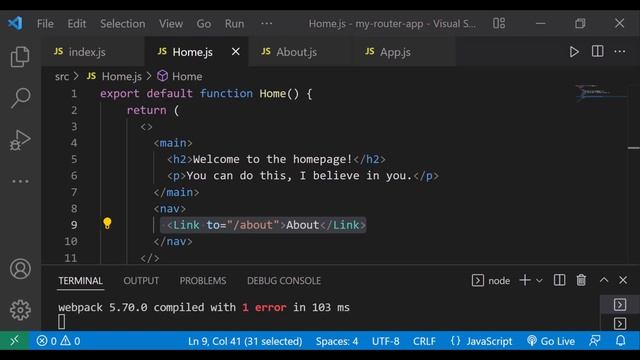Click 'export default function Home()' line
Screen dimensions: 640x360
(206, 94)
